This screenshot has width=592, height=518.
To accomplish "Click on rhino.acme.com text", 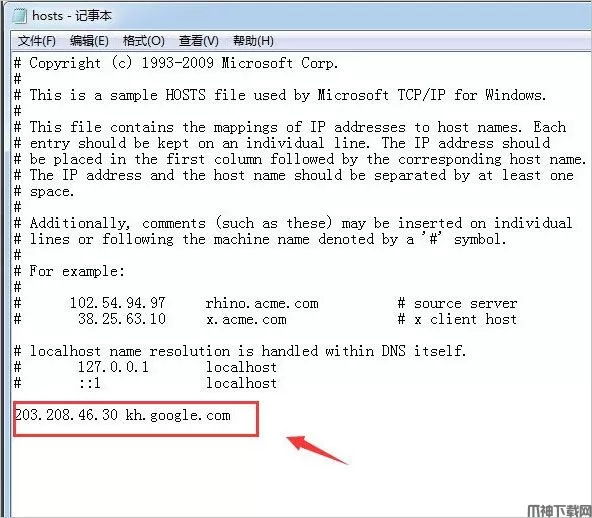I will pyautogui.click(x=262, y=304).
